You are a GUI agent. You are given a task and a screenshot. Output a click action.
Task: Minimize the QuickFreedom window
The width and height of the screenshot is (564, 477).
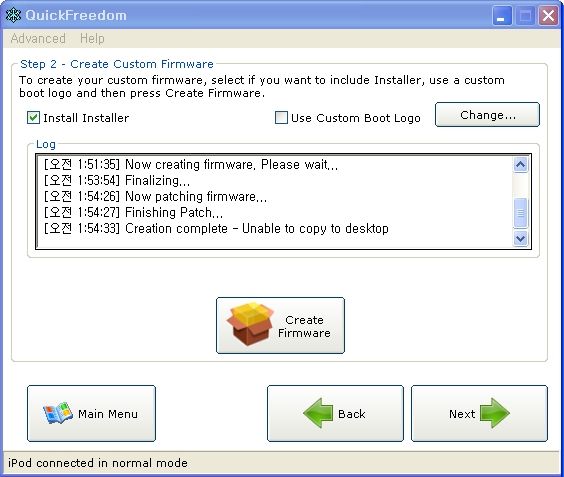pyautogui.click(x=502, y=16)
